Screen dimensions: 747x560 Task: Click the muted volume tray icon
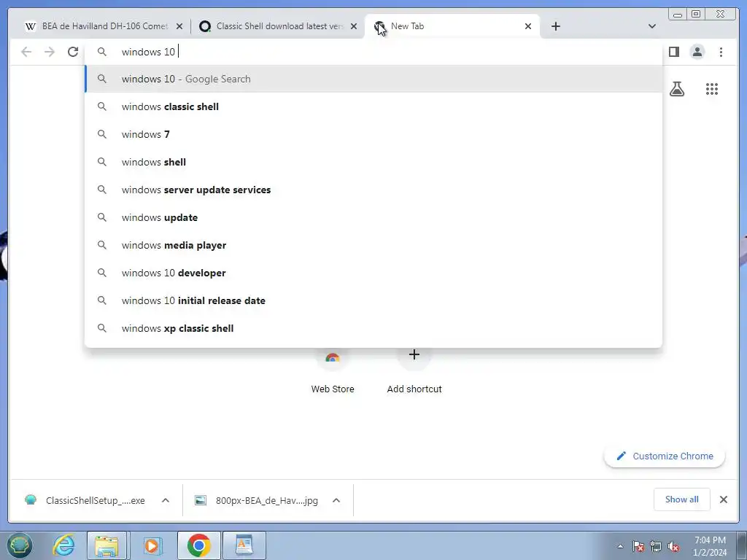673,547
